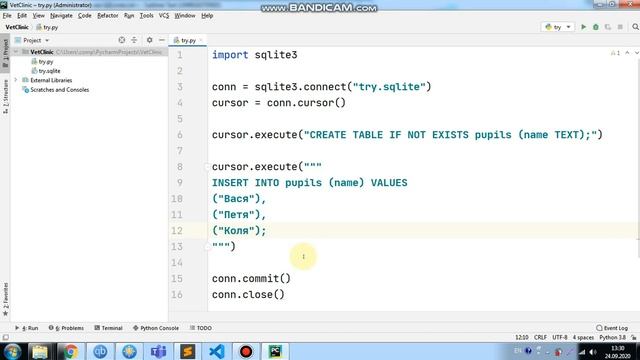Select try.py in project tree
The image size is (640, 360).
coord(42,62)
